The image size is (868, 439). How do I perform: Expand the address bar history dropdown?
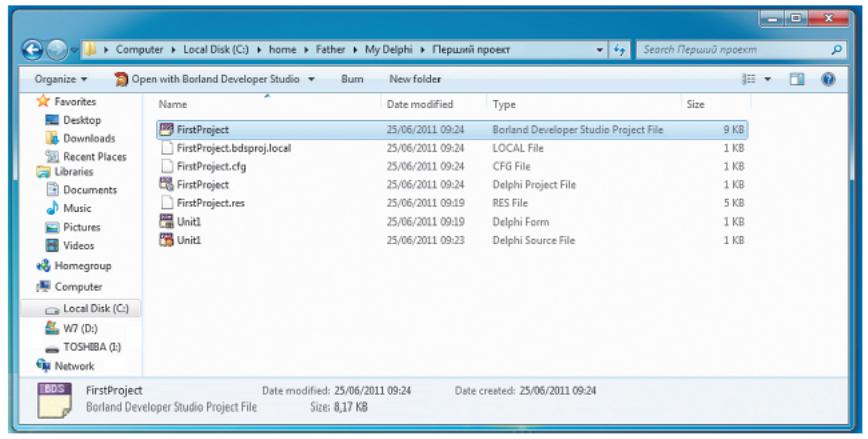coord(600,50)
